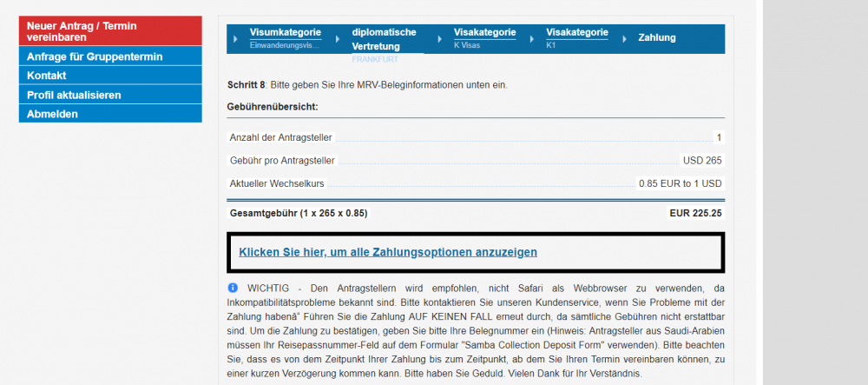Open Anfrage für Gruppentermin in sidebar

(x=109, y=56)
